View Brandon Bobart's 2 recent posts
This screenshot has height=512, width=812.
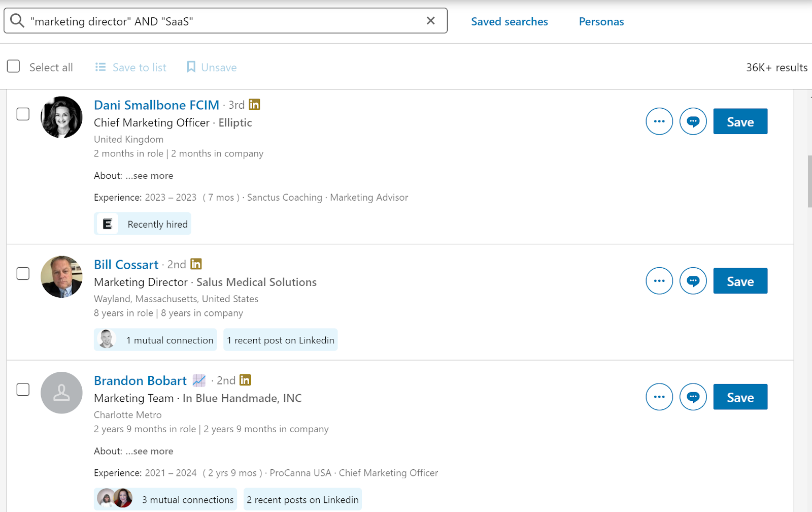coord(303,499)
